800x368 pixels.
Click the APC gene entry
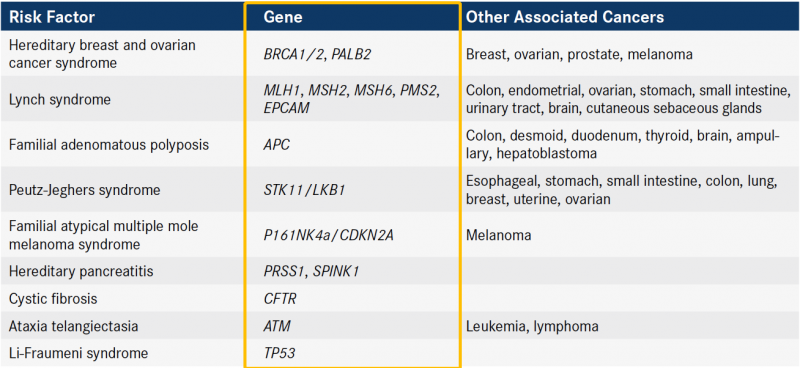click(x=277, y=145)
